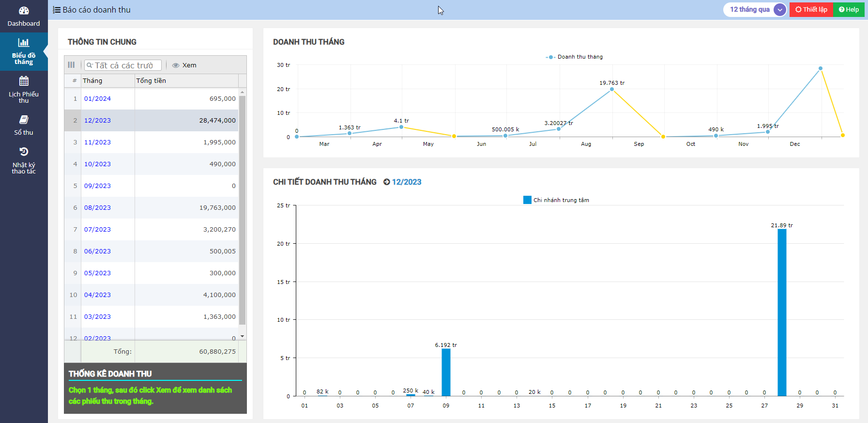This screenshot has width=868, height=423.
Task: Toggle Doanh thu tháng legend series
Action: pos(575,57)
